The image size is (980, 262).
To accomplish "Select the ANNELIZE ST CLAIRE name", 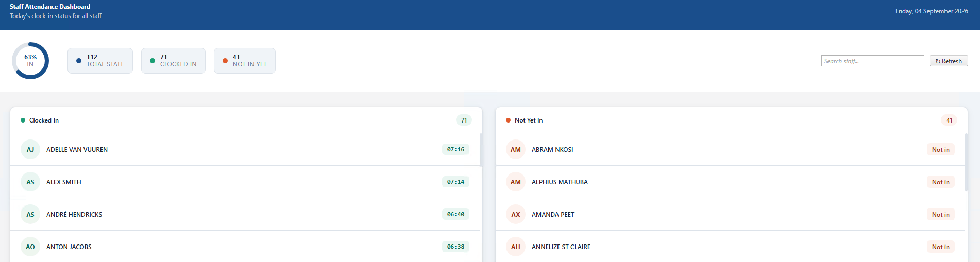I will pyautogui.click(x=561, y=247).
